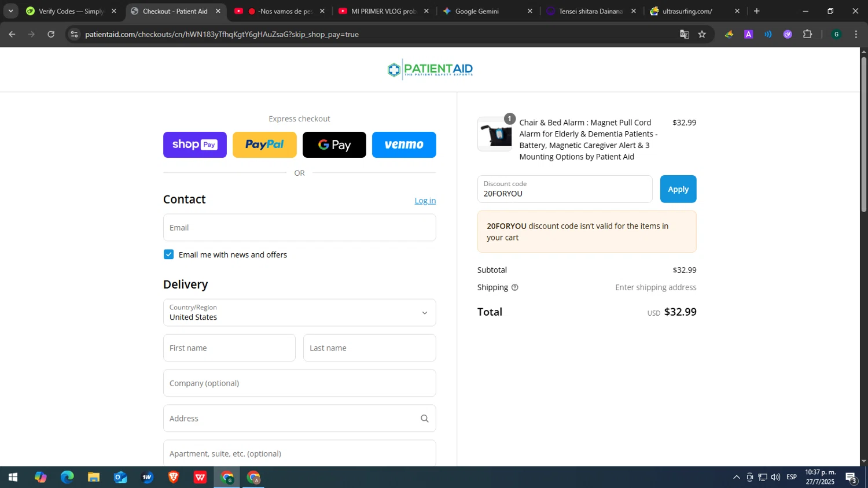Click the Address input field
This screenshot has height=488, width=868.
[x=300, y=419]
